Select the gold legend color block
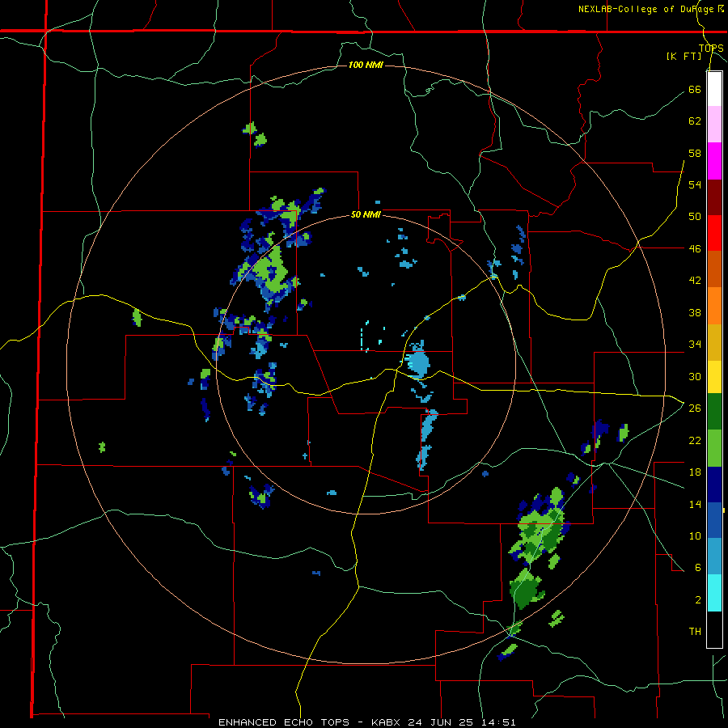Screen dimensions: 728x728 [x=714, y=342]
